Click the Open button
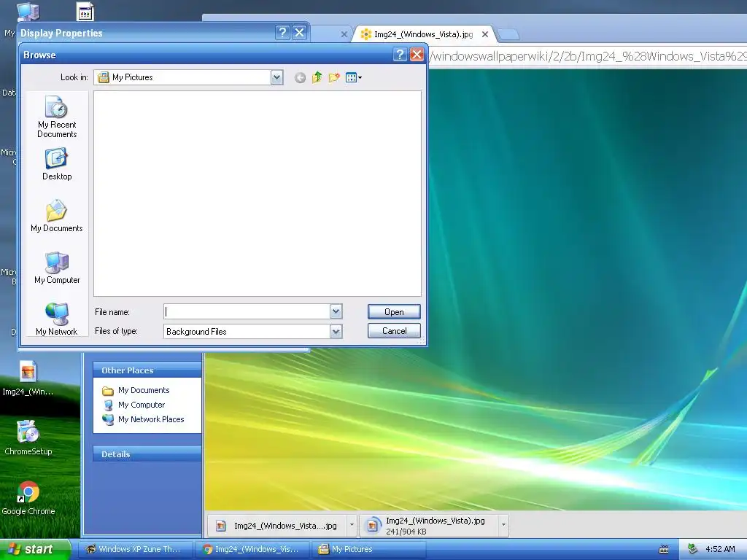Screen dimensions: 747x560 tap(394, 312)
